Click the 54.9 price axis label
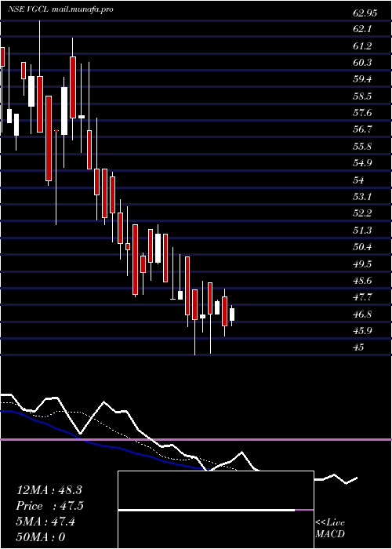Viewport: 392px width, 549px height. [362, 163]
